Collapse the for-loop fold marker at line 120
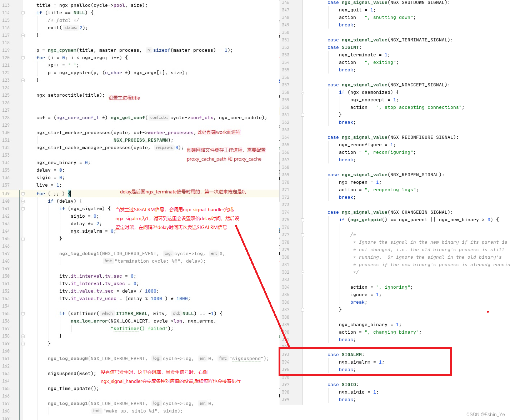Image resolution: width=510 pixels, height=420 pixels. pyautogui.click(x=23, y=58)
